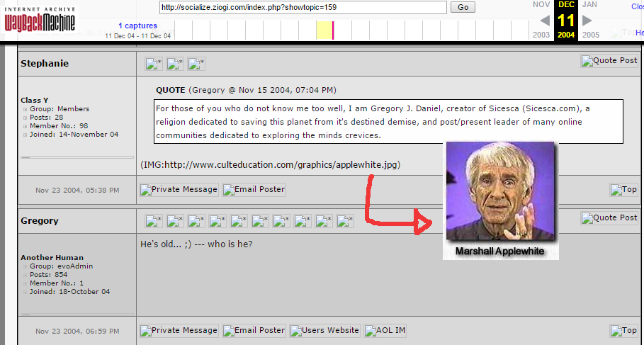Click the highlighted capture marker on timeline
Screen dimensions: 644x345
(x=333, y=30)
